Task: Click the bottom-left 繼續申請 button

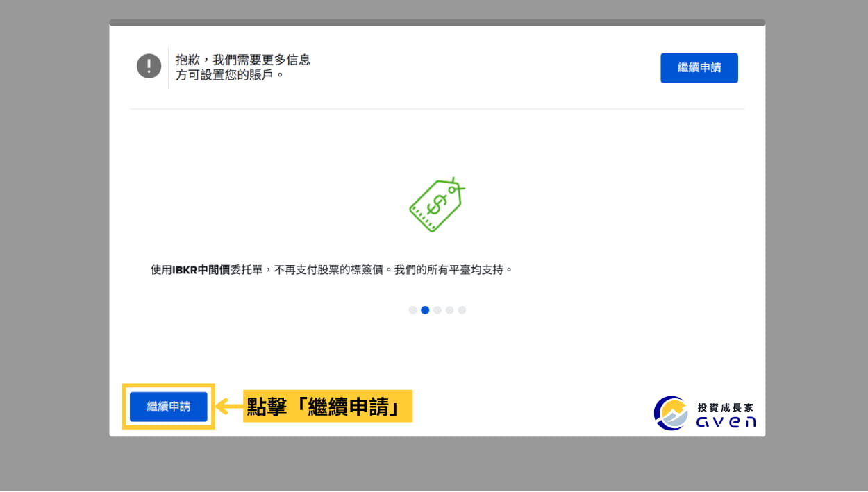Action: click(x=169, y=407)
